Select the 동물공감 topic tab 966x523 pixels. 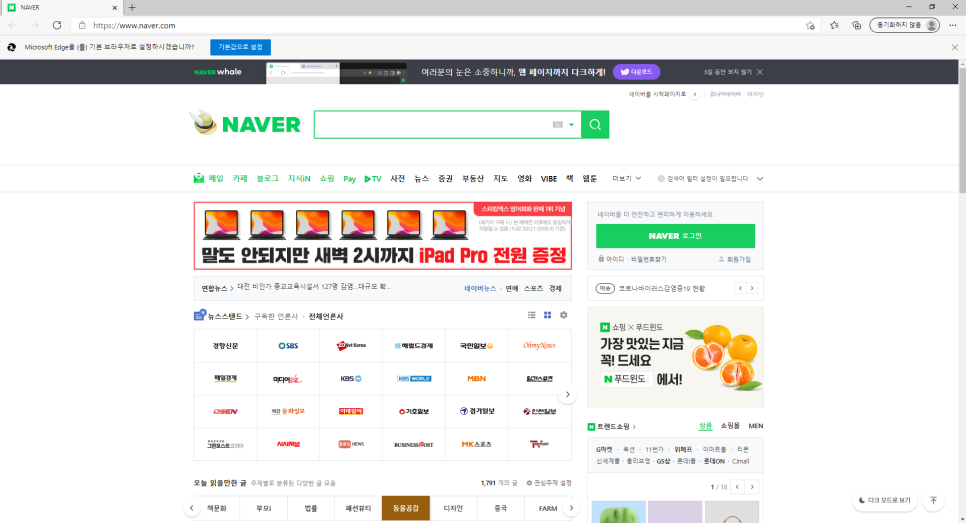point(406,508)
